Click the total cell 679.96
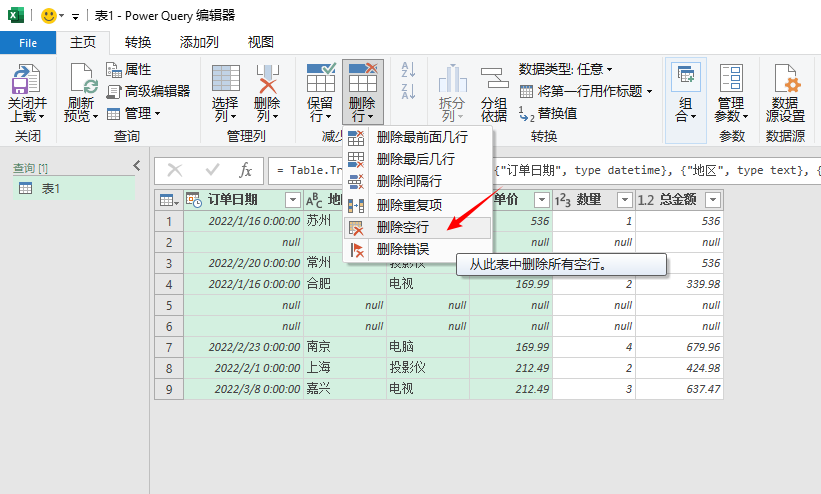The image size is (821, 494). (680, 347)
